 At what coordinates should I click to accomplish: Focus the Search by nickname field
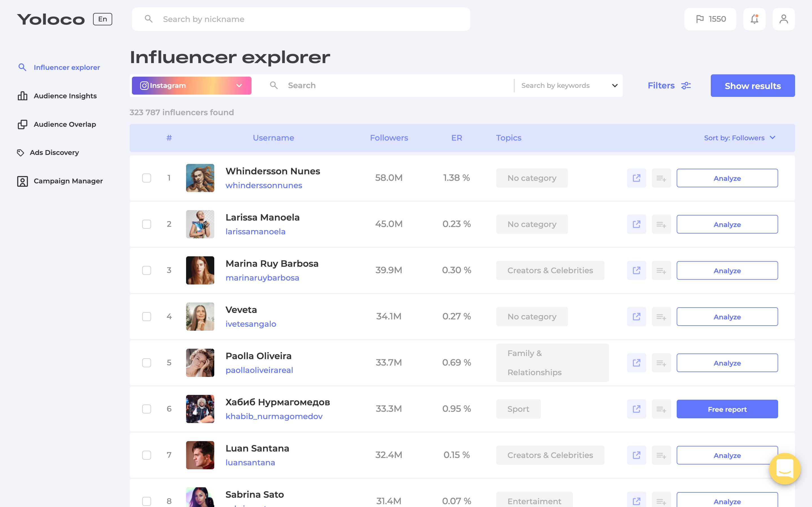pos(301,19)
